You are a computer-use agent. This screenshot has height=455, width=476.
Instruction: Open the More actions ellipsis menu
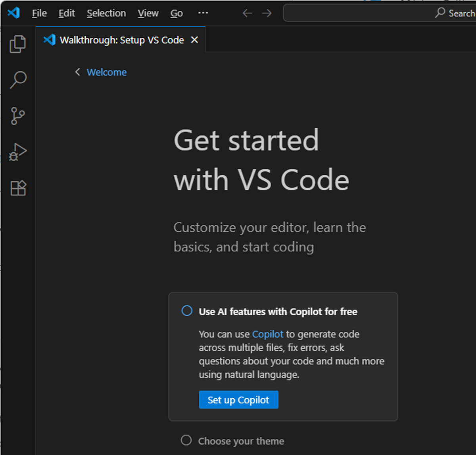pyautogui.click(x=203, y=13)
